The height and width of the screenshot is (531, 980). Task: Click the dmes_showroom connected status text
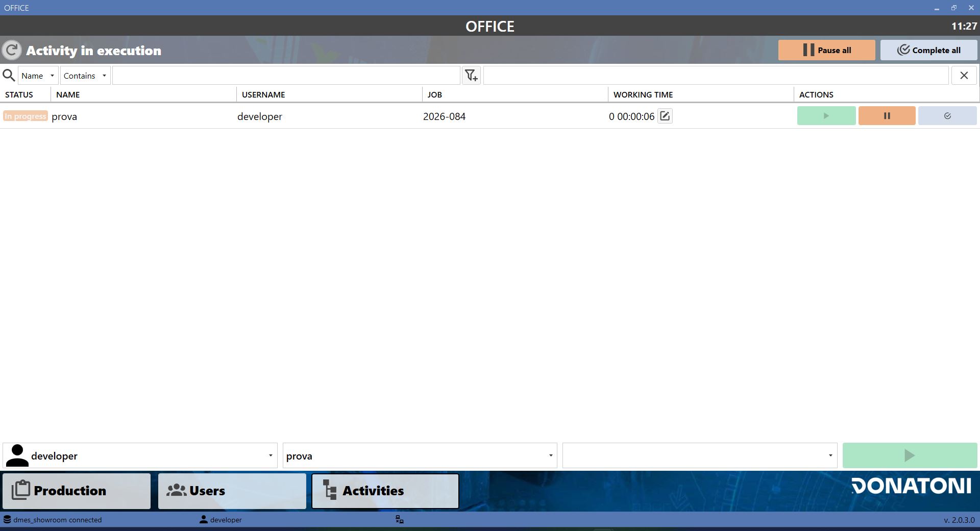(x=57, y=520)
